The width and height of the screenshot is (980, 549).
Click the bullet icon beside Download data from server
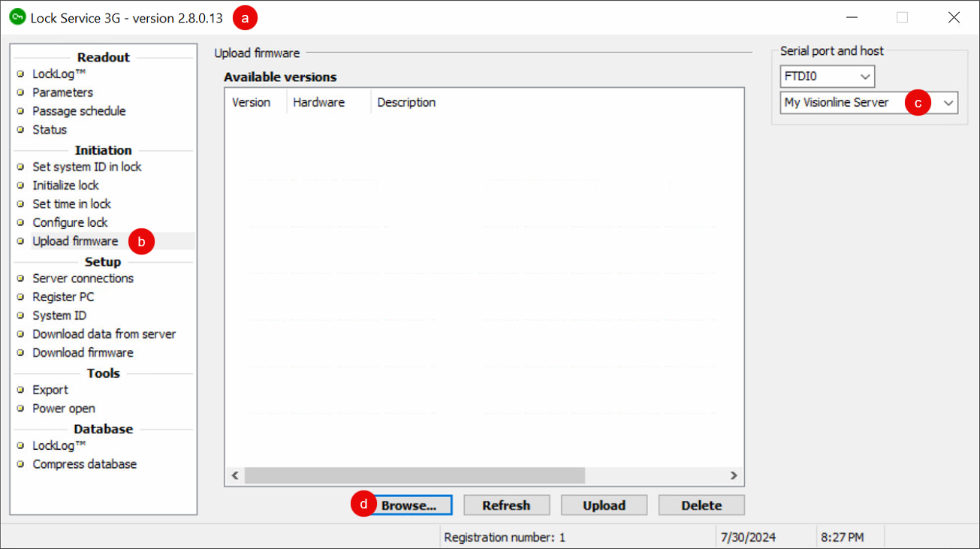pyautogui.click(x=21, y=334)
